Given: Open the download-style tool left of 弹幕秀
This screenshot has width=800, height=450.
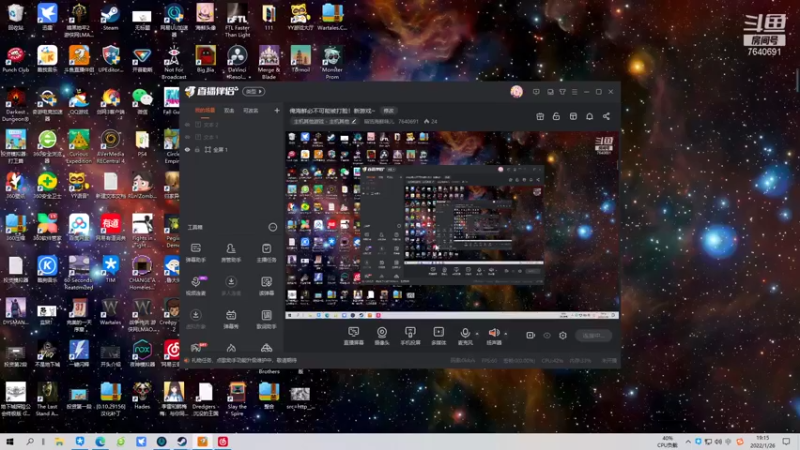Looking at the screenshot, I should click(195, 319).
